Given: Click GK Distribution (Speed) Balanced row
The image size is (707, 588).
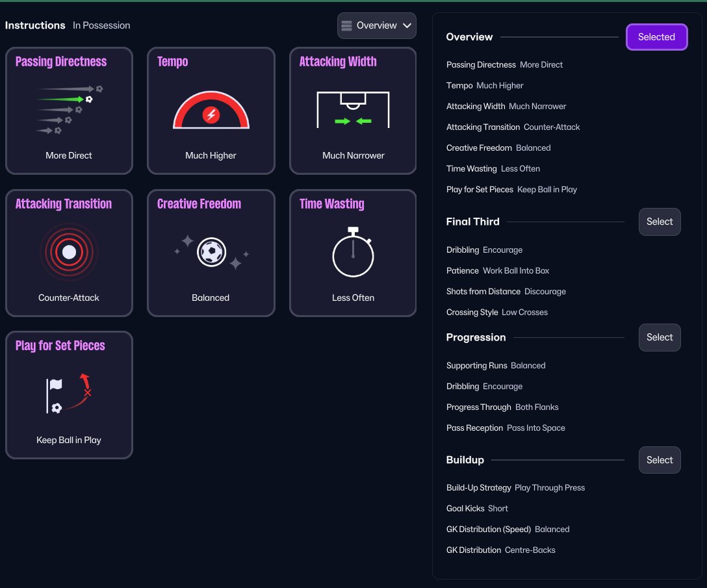Looking at the screenshot, I should pos(508,530).
